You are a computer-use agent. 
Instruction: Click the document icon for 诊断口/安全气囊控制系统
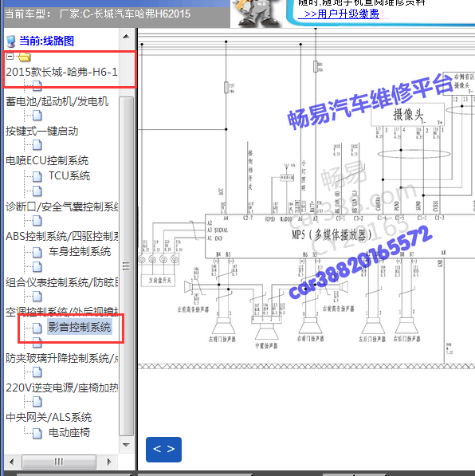click(x=37, y=191)
